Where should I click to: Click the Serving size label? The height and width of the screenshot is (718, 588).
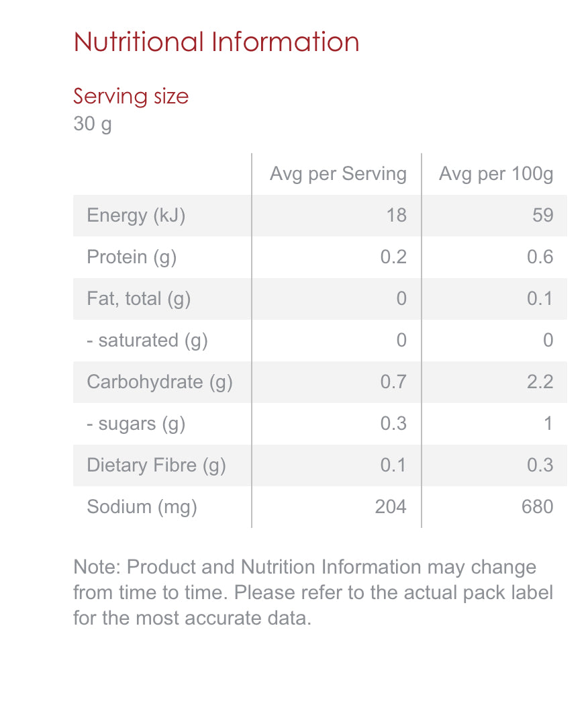(131, 96)
